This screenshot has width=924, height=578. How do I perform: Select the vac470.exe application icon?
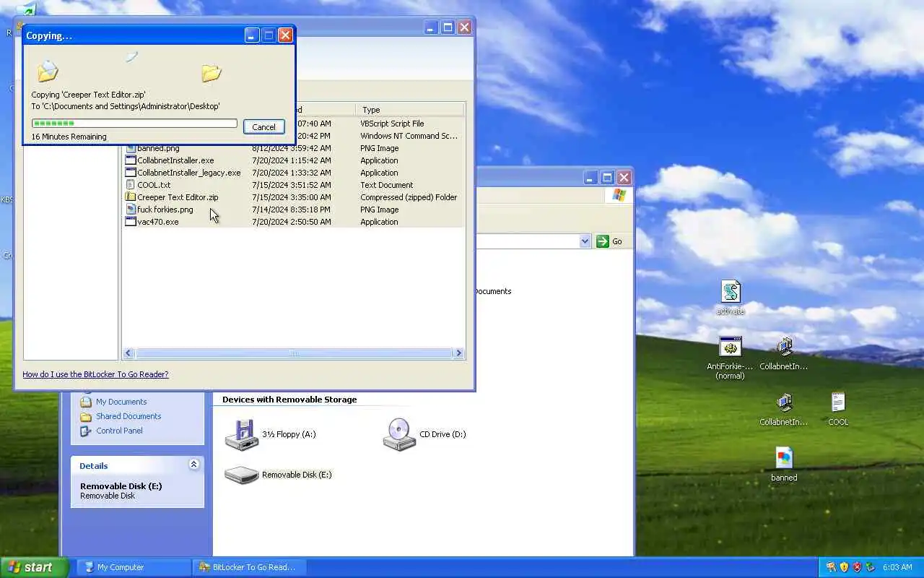pos(131,222)
